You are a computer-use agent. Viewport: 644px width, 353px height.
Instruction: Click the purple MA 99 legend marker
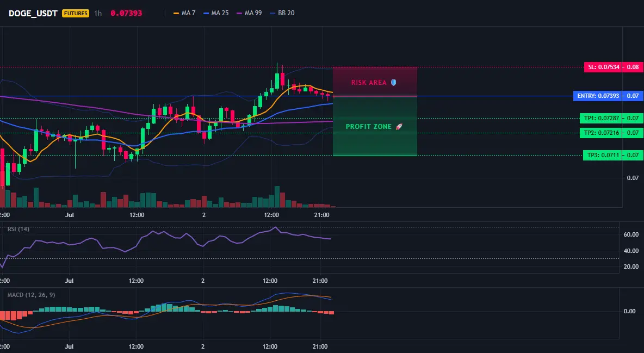tap(239, 13)
